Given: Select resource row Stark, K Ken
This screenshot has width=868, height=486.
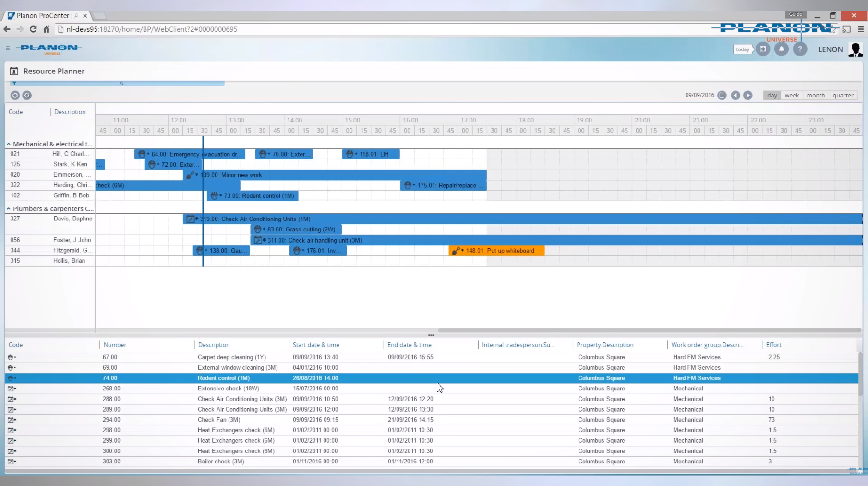Looking at the screenshot, I should pyautogui.click(x=50, y=164).
